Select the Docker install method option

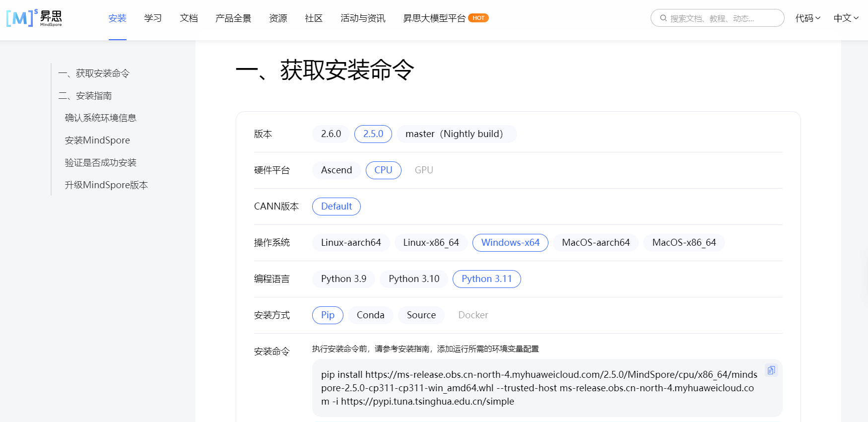point(473,315)
